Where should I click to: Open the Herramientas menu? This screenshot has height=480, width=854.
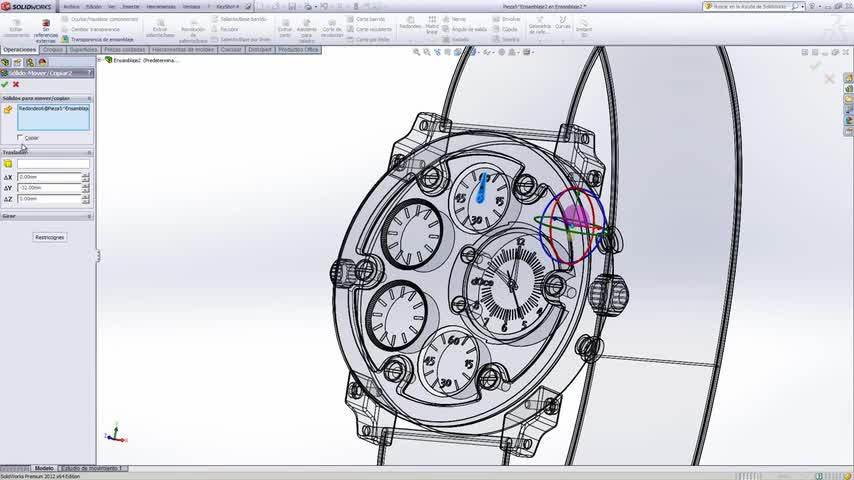(x=161, y=7)
